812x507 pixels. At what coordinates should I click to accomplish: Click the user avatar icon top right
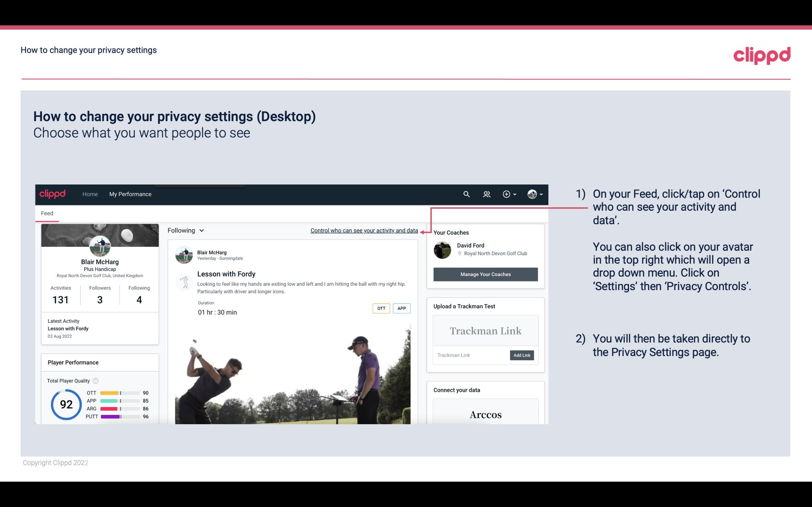tap(532, 194)
